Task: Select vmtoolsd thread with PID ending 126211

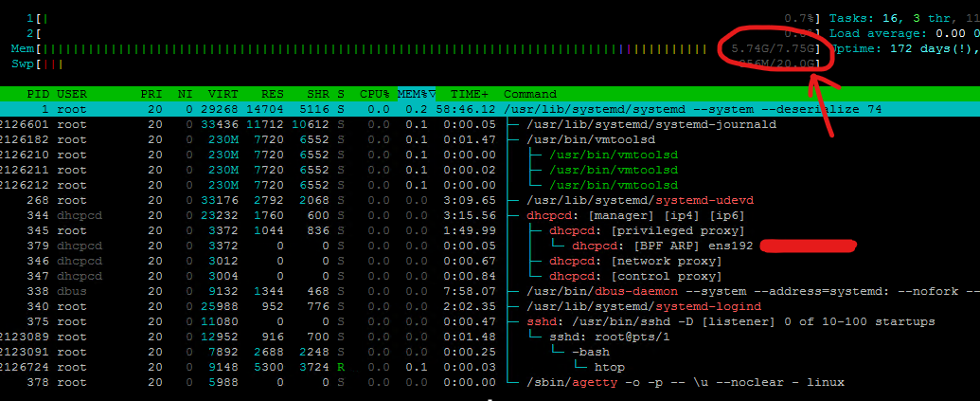Action: click(490, 170)
